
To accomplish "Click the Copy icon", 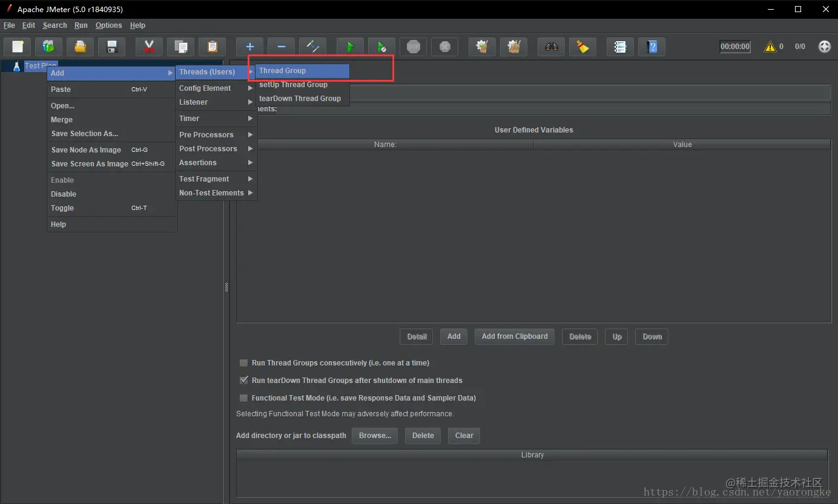I will click(180, 47).
